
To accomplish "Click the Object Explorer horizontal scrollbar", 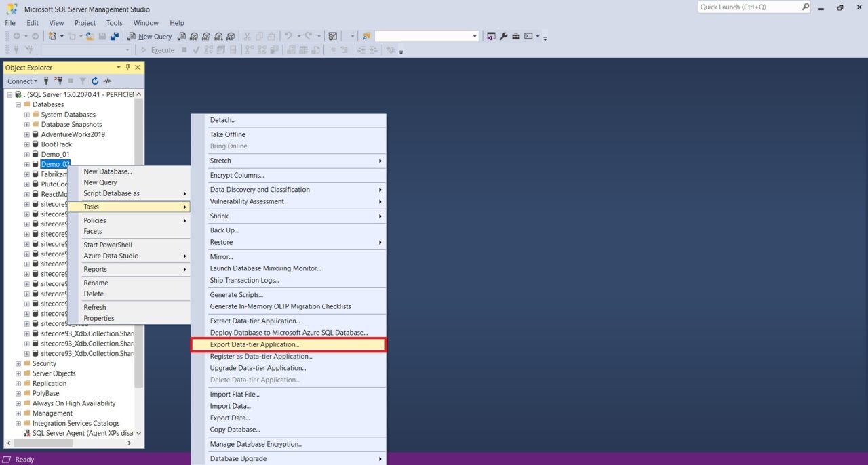I will [71, 443].
